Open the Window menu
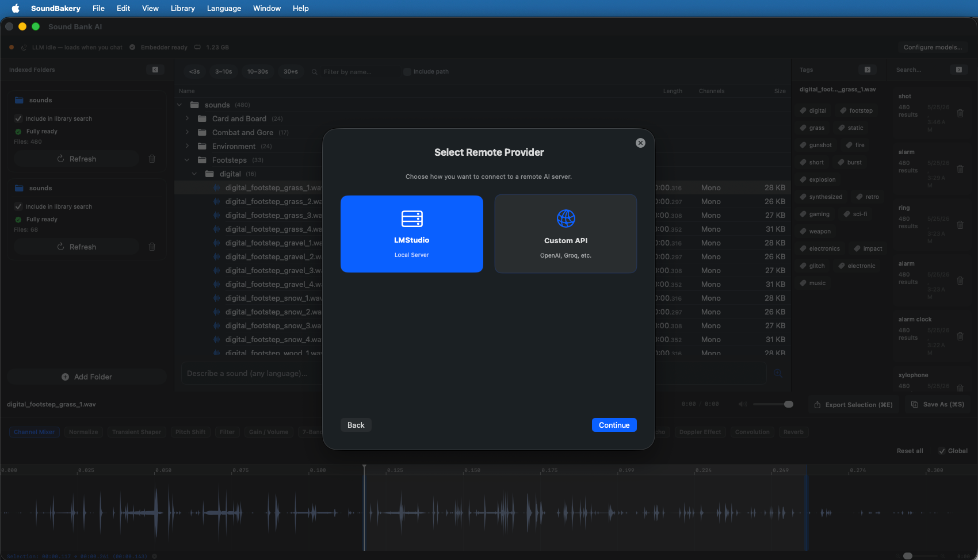This screenshot has width=978, height=560. click(x=267, y=8)
